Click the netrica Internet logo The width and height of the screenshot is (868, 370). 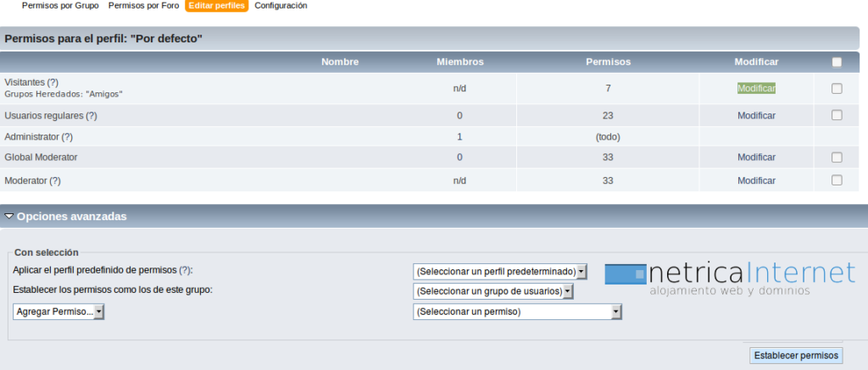(730, 277)
